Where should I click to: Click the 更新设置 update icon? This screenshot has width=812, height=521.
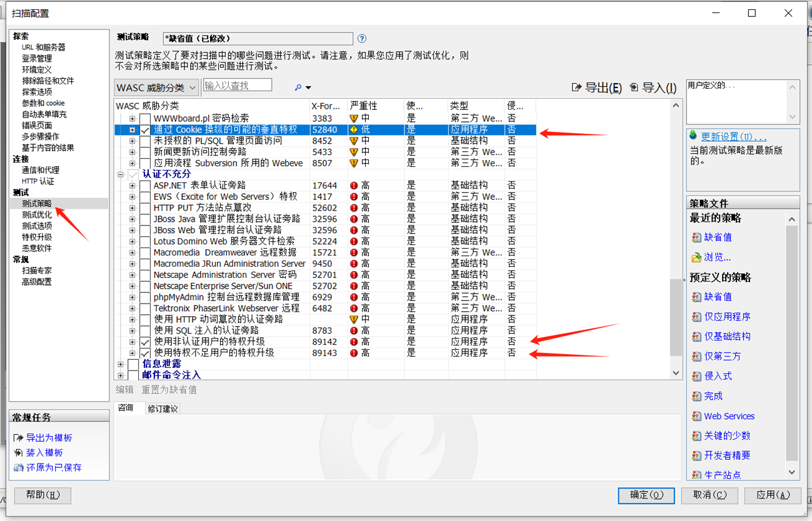[x=693, y=136]
